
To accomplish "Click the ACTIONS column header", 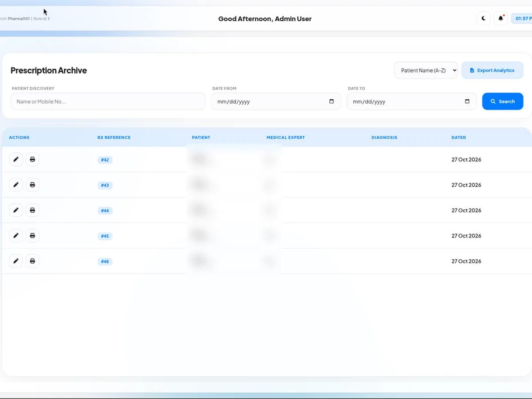I will pos(19,137).
